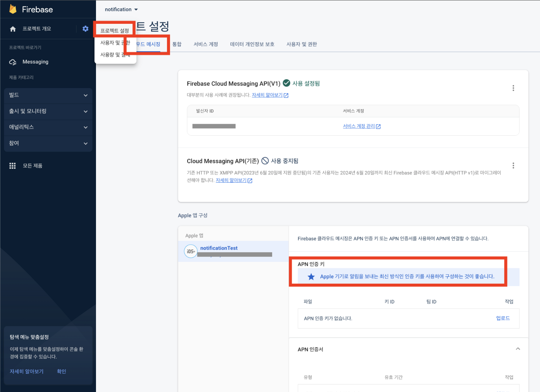Click the Apple 앱 구성 heading
The image size is (540, 392).
click(x=193, y=215)
